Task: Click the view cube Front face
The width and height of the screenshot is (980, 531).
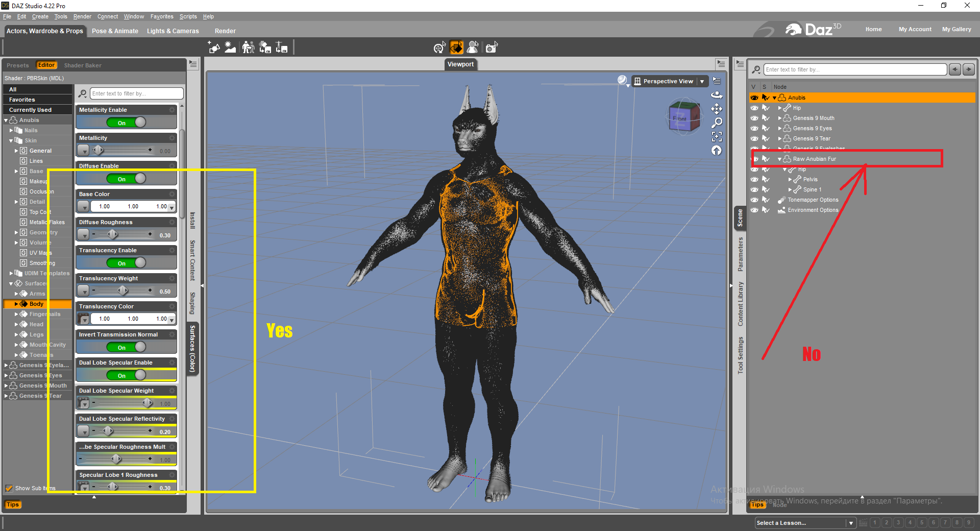Action: tap(679, 118)
